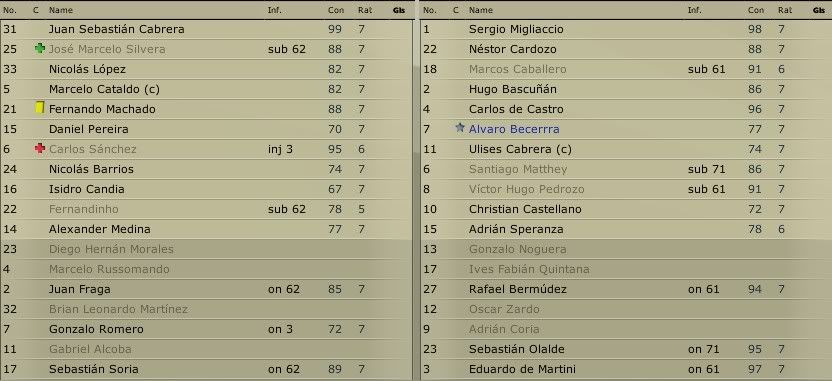
Task: Sort left table by Rat column header
Action: (x=365, y=10)
